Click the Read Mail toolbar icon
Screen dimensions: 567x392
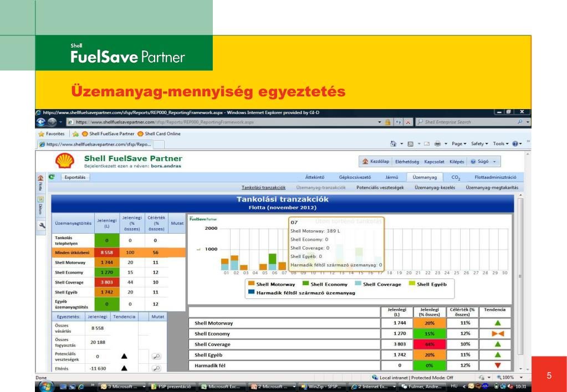pos(427,144)
